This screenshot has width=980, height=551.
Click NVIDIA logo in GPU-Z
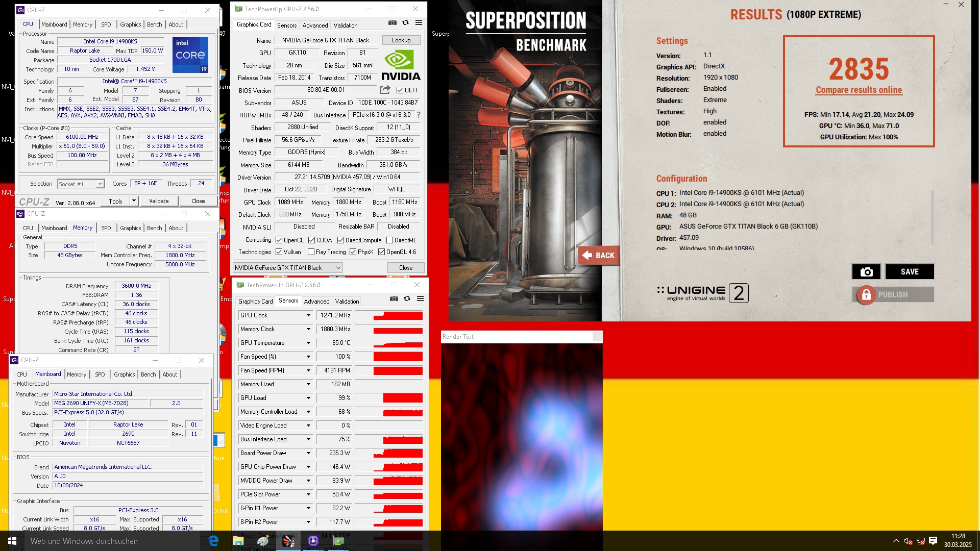(x=401, y=65)
